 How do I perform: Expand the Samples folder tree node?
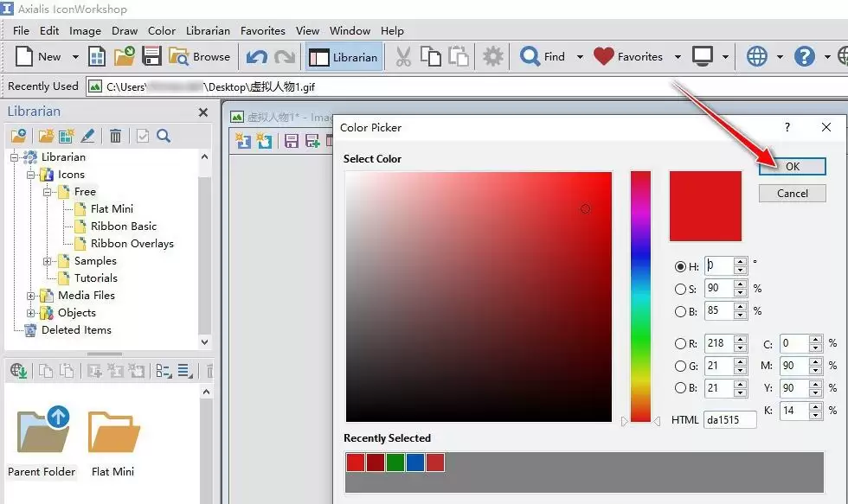[x=47, y=261]
